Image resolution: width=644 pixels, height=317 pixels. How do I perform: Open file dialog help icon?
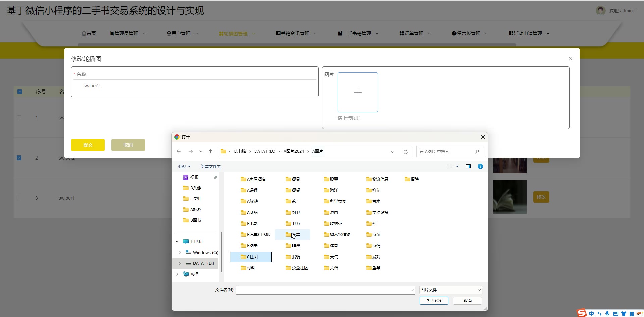(x=480, y=166)
